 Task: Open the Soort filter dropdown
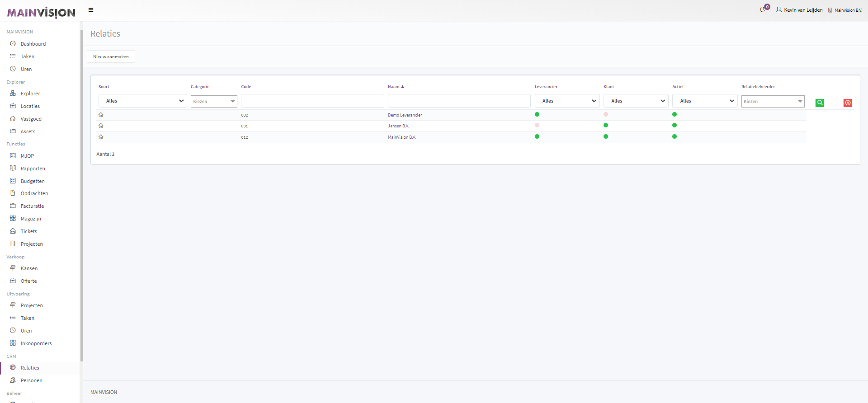142,101
